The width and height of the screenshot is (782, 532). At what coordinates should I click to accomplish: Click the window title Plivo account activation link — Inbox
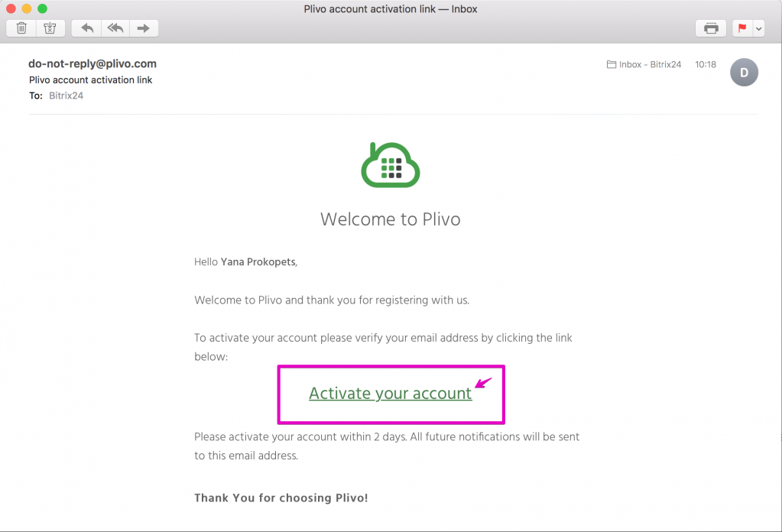pyautogui.click(x=391, y=9)
